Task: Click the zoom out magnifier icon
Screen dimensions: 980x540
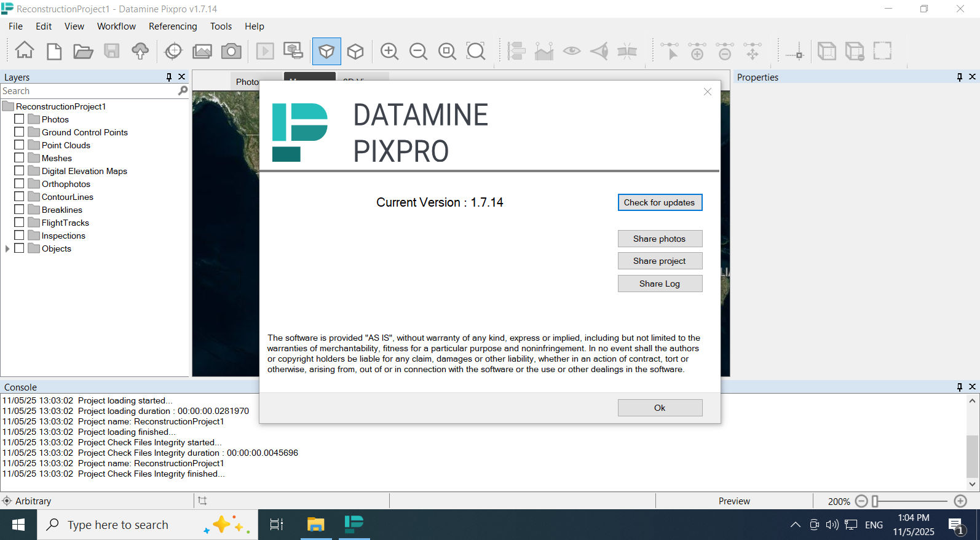Action: (x=418, y=51)
